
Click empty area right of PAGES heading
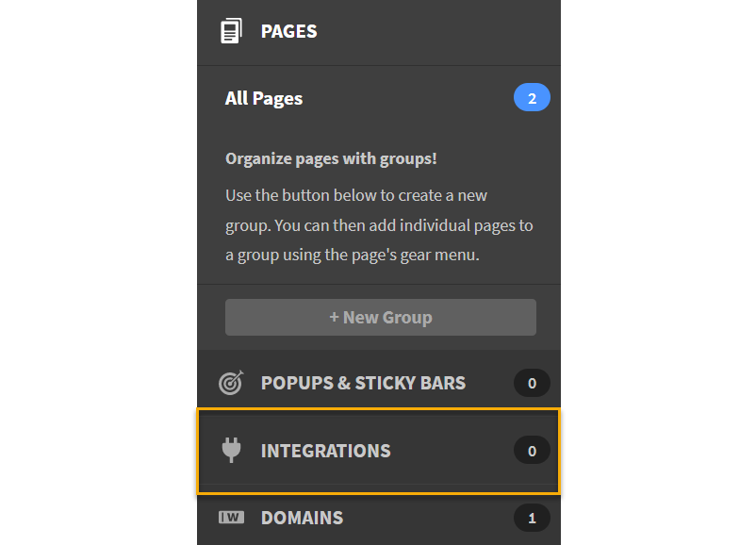(434, 31)
